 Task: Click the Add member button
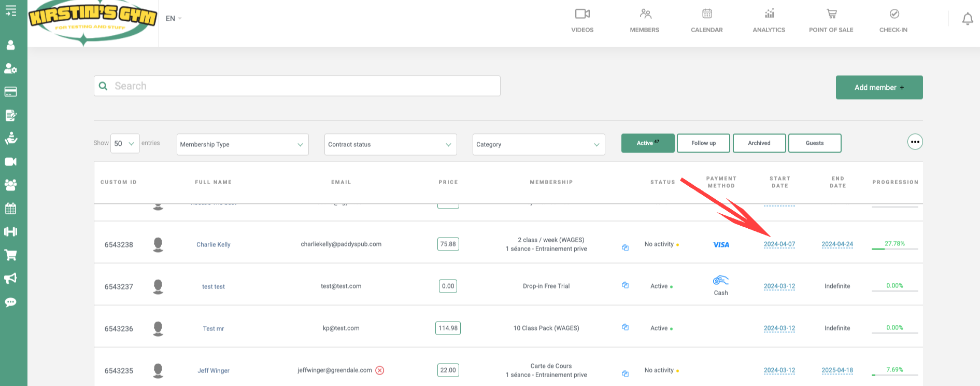pos(879,88)
